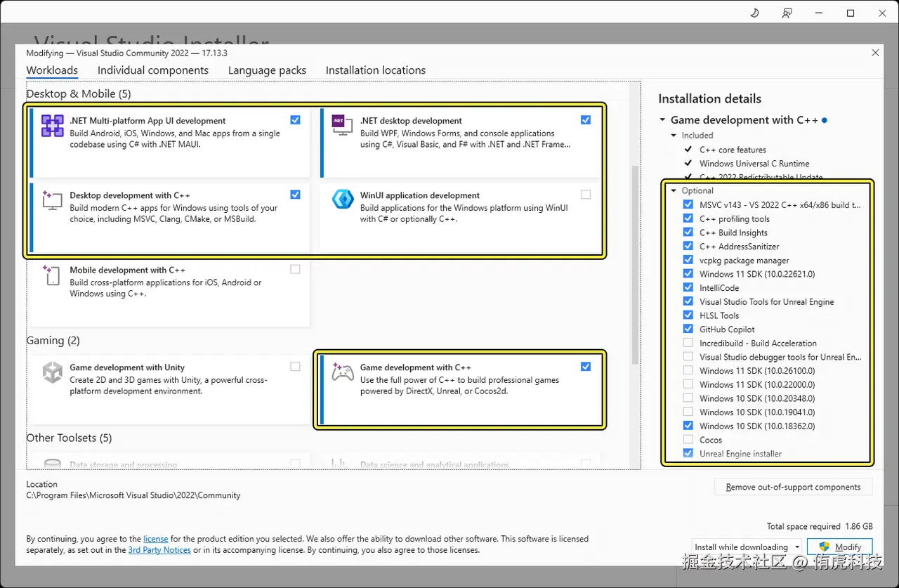899x588 pixels.
Task: Enable the WinUI application development workload checkbox
Action: 586,195
